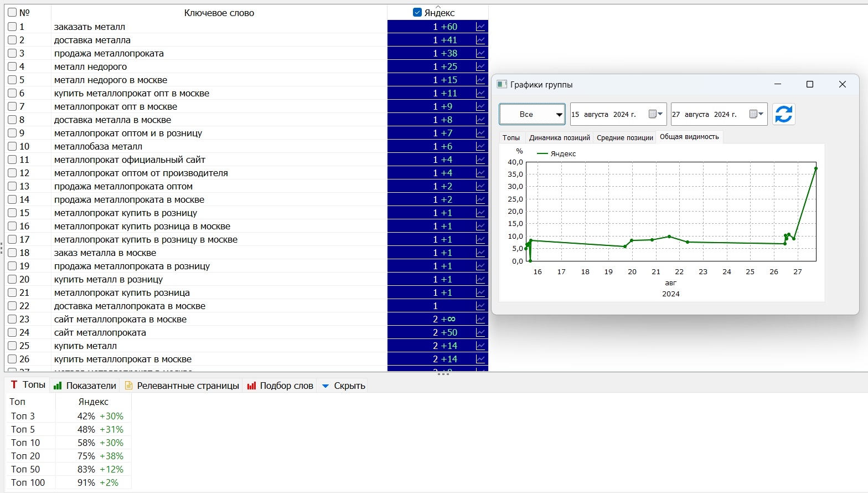Check row 5 checkbox металл недорого в москве
The image size is (868, 493).
(12, 80)
